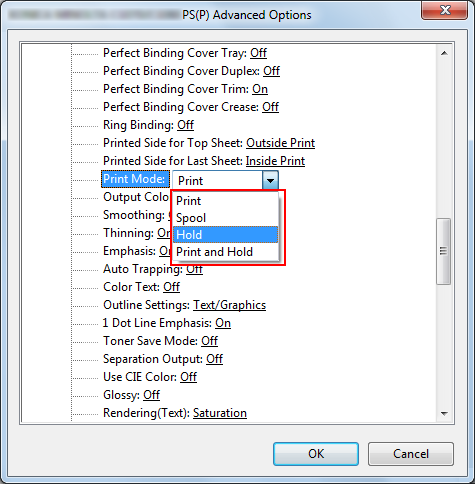
Task: Select the Output Color row label
Action: [137, 197]
